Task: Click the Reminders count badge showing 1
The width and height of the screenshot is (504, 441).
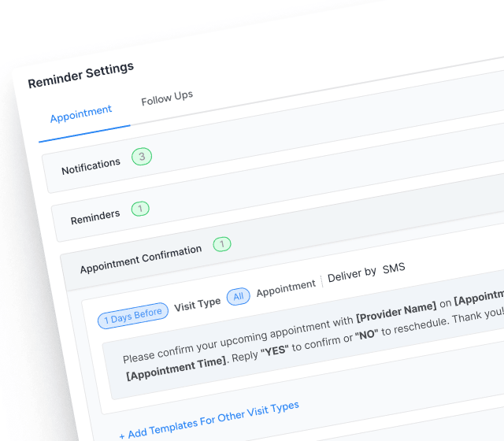Action: 140,209
